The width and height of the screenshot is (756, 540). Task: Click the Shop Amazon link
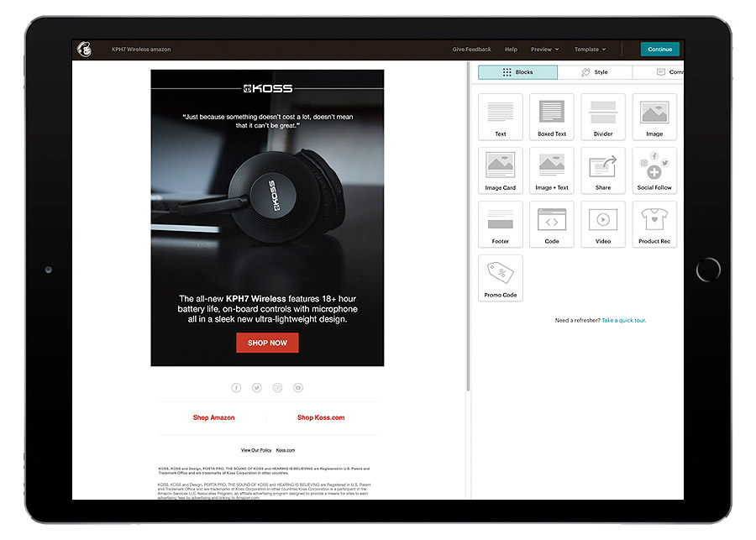[213, 417]
